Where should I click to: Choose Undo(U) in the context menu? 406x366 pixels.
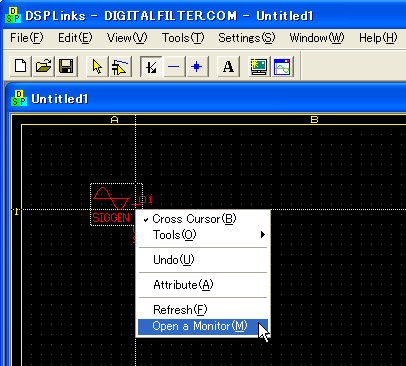pyautogui.click(x=203, y=260)
